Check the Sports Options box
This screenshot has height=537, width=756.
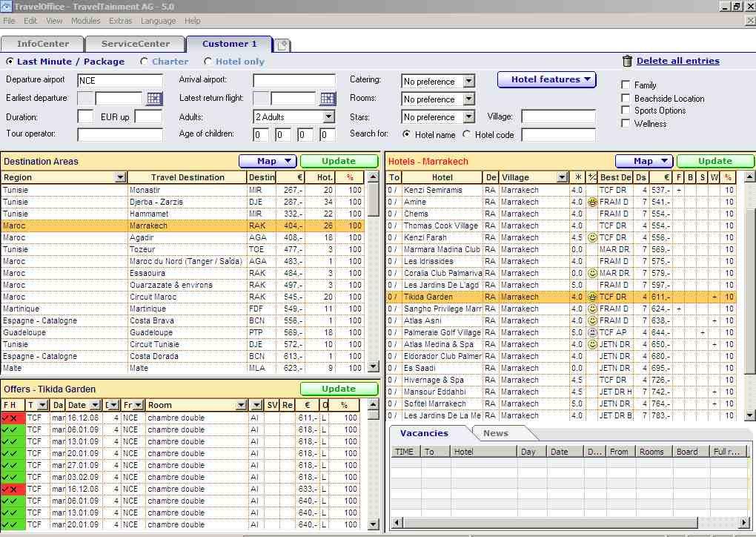[x=626, y=110]
